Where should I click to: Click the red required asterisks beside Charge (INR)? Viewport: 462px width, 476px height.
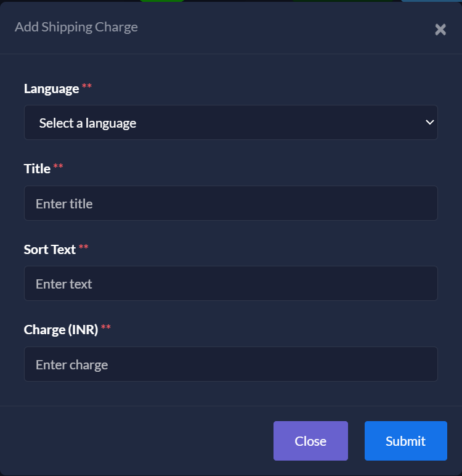click(106, 328)
